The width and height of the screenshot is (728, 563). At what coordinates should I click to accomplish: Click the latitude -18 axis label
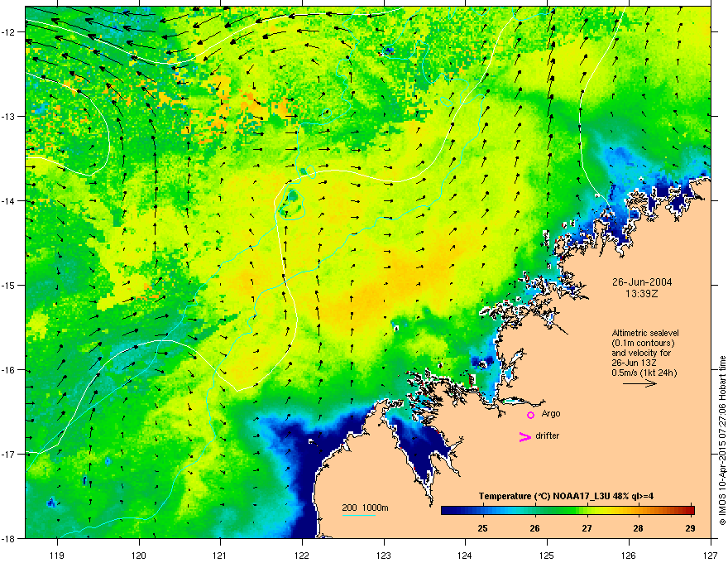click(x=9, y=538)
